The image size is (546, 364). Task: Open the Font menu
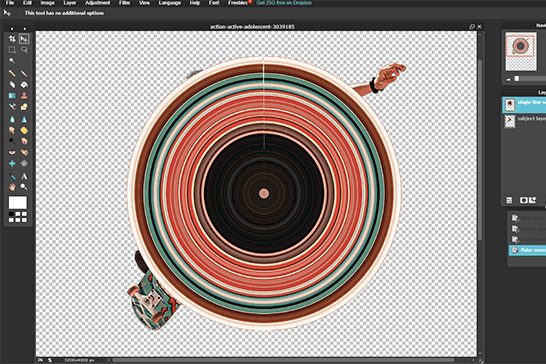click(214, 3)
